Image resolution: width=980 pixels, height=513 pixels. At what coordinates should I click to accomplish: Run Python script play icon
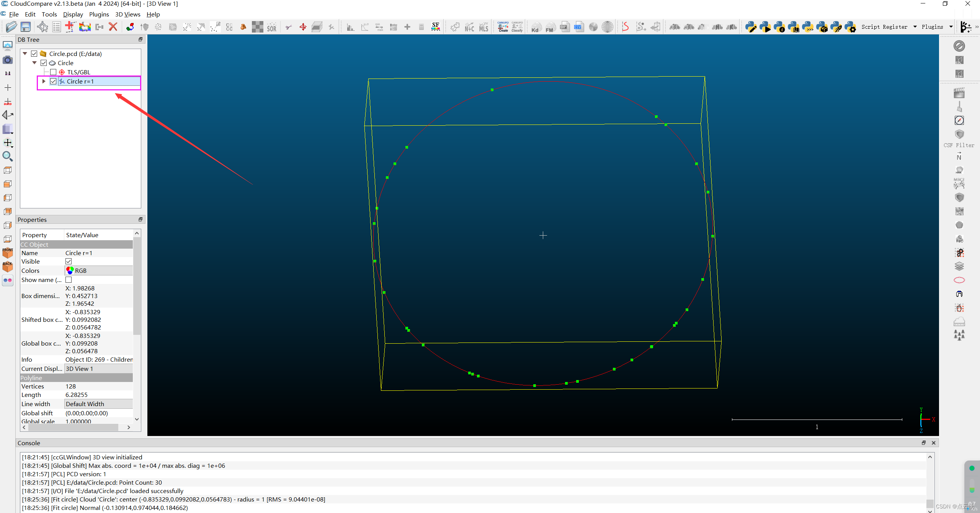[x=765, y=27]
